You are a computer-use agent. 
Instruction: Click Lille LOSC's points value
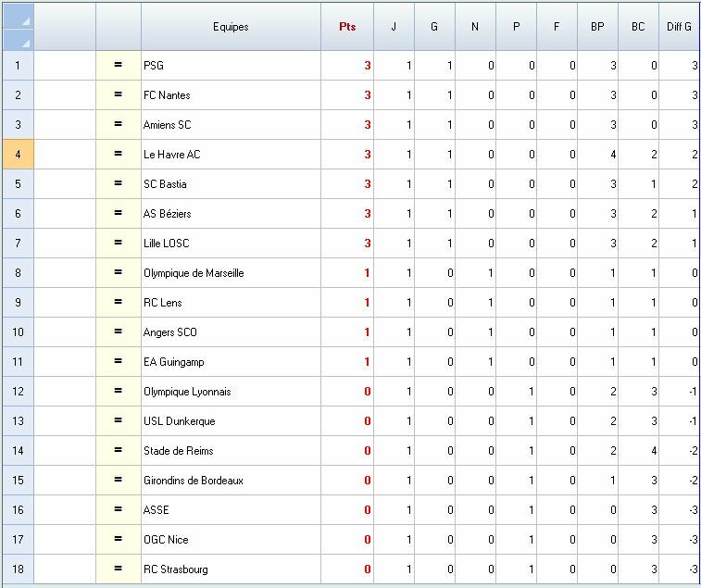click(347, 244)
